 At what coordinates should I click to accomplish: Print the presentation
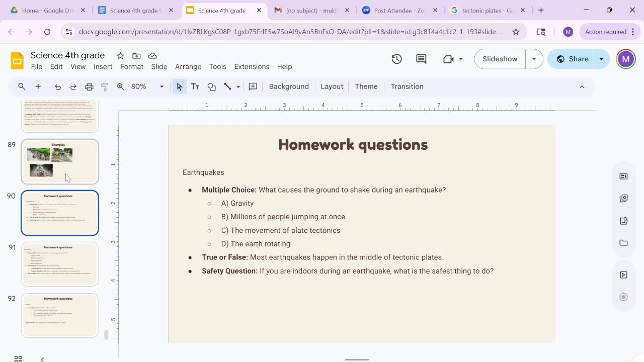click(89, 86)
